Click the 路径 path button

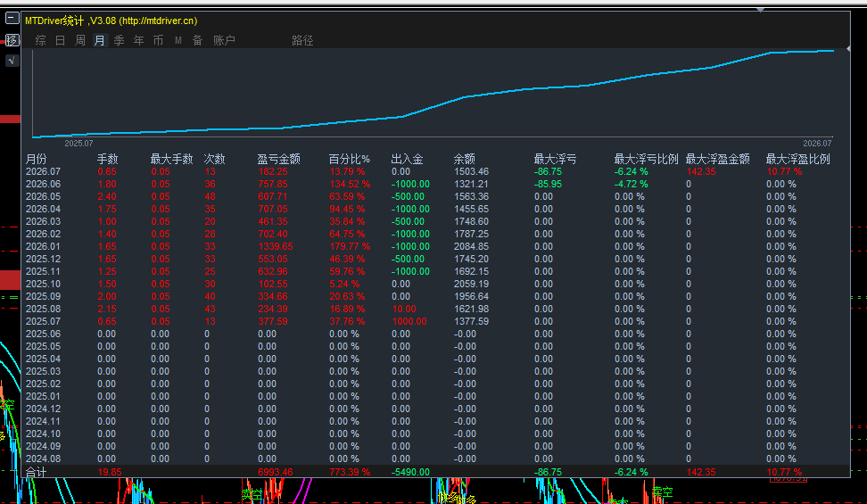click(302, 40)
